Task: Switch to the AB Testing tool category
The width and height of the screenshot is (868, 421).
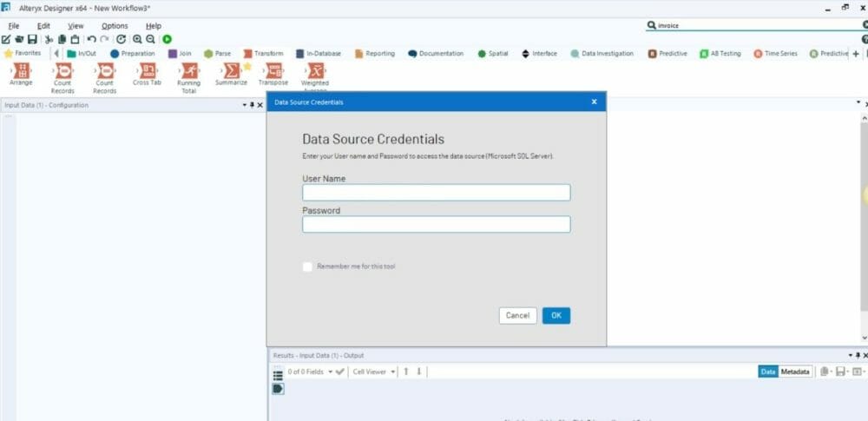Action: coord(720,54)
